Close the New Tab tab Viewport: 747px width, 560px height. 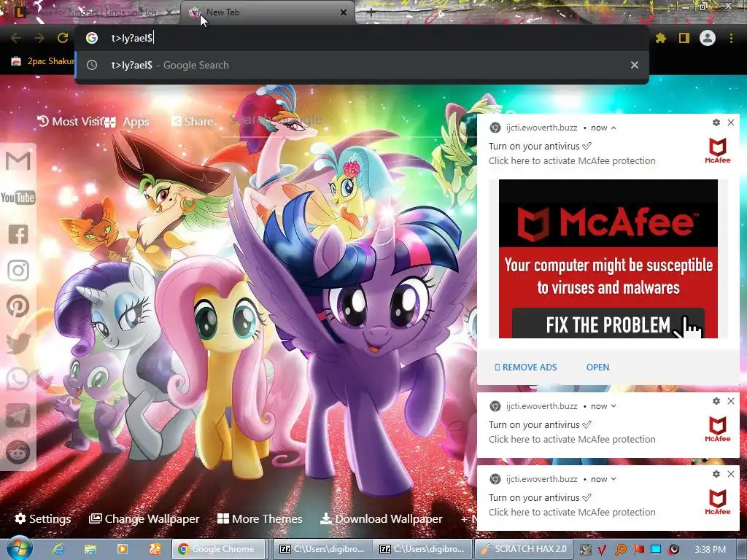point(344,12)
